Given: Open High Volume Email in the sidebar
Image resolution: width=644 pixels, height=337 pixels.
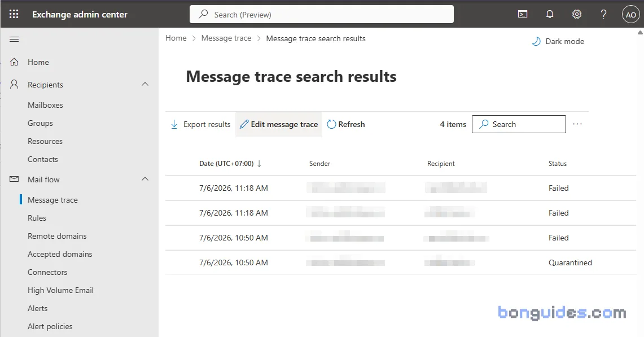Looking at the screenshot, I should [x=61, y=291].
